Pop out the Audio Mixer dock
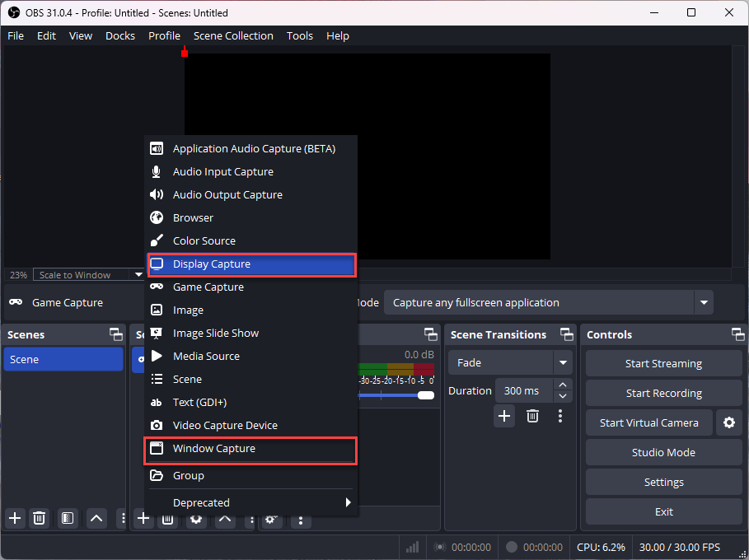 pos(431,334)
